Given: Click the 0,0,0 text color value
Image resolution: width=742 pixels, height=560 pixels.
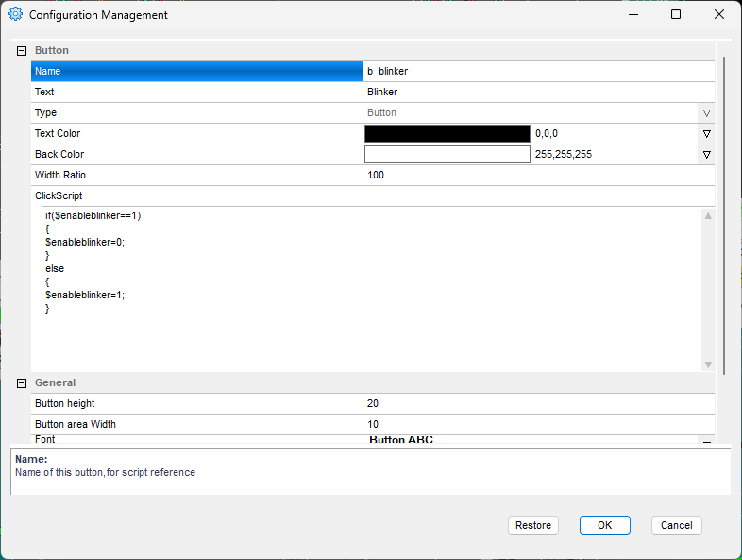Looking at the screenshot, I should [x=547, y=134].
